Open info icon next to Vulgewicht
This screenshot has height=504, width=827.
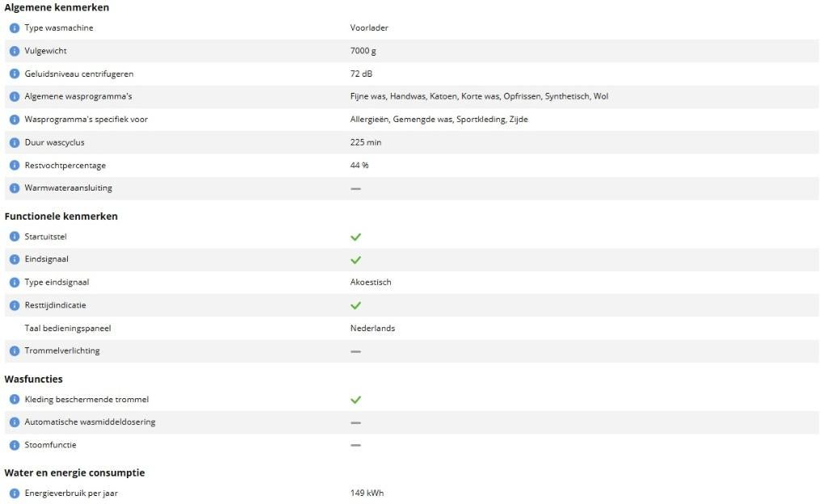pyautogui.click(x=15, y=51)
